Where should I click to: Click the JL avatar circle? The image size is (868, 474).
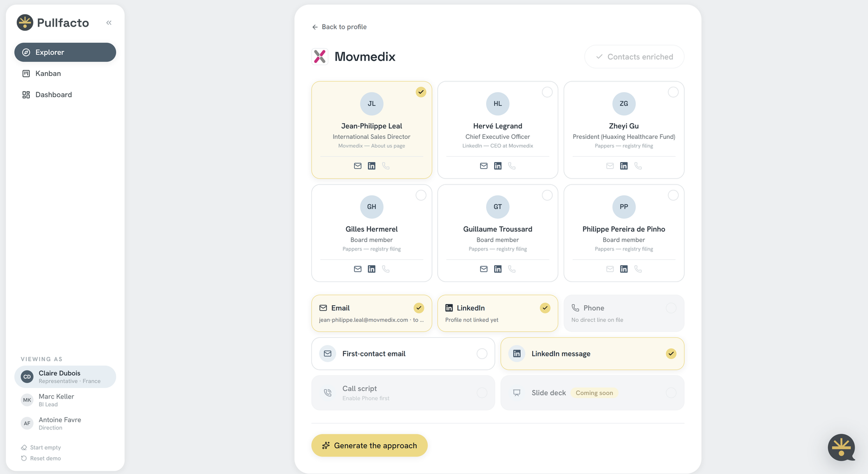pyautogui.click(x=372, y=104)
